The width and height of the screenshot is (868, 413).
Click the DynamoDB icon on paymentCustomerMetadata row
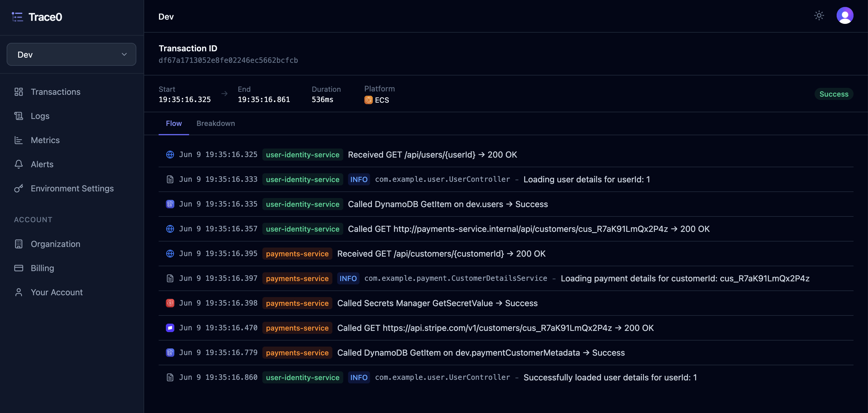coord(170,353)
